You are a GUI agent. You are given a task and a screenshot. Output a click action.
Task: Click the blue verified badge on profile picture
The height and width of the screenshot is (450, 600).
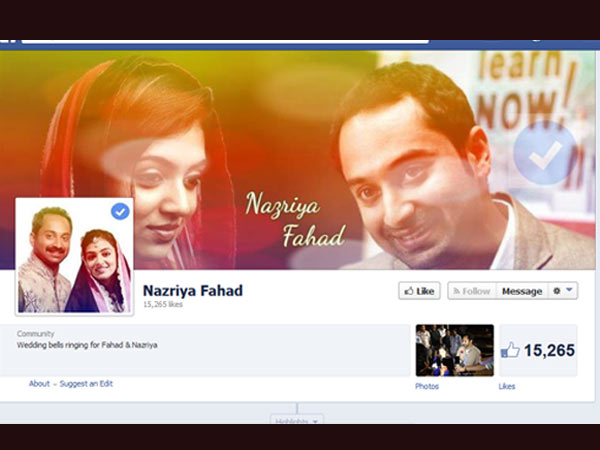(120, 211)
